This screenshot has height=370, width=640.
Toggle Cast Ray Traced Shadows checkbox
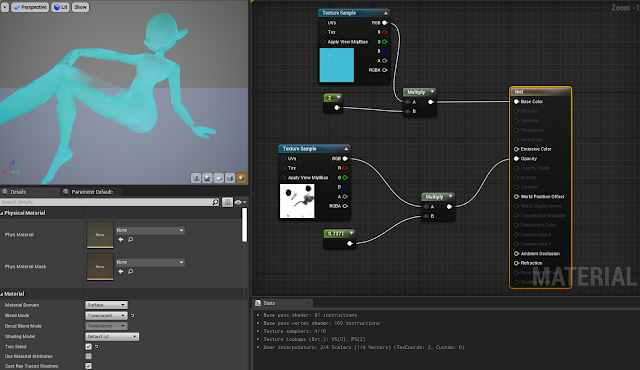pyautogui.click(x=89, y=366)
